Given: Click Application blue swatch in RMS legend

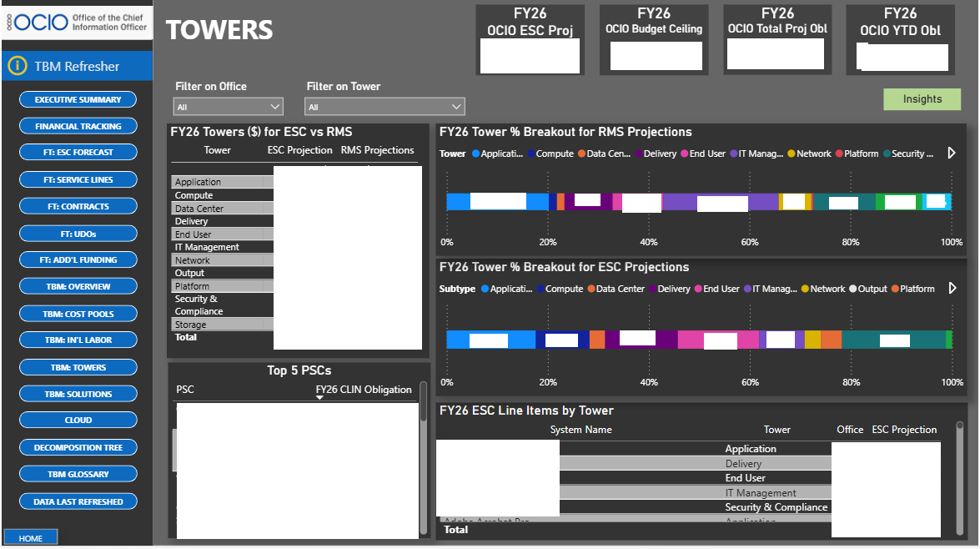Looking at the screenshot, I should 475,154.
